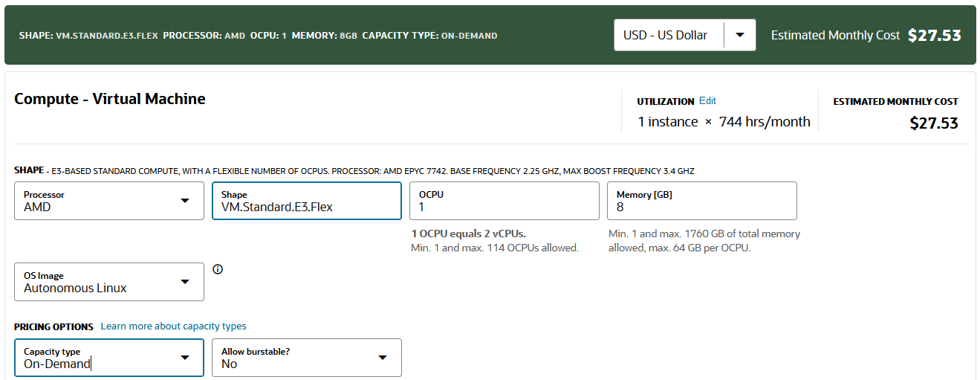Open the Allow burstable? dropdown
The image size is (980, 380).
(x=307, y=358)
